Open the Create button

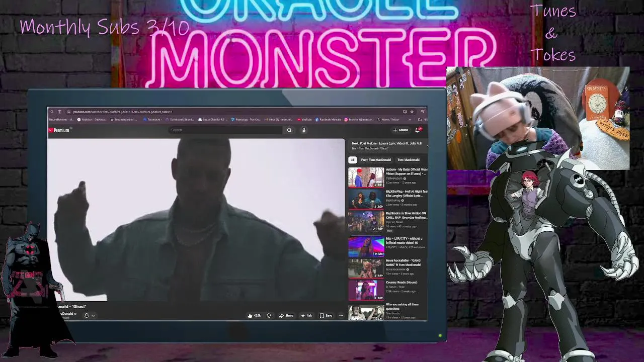pyautogui.click(x=401, y=130)
